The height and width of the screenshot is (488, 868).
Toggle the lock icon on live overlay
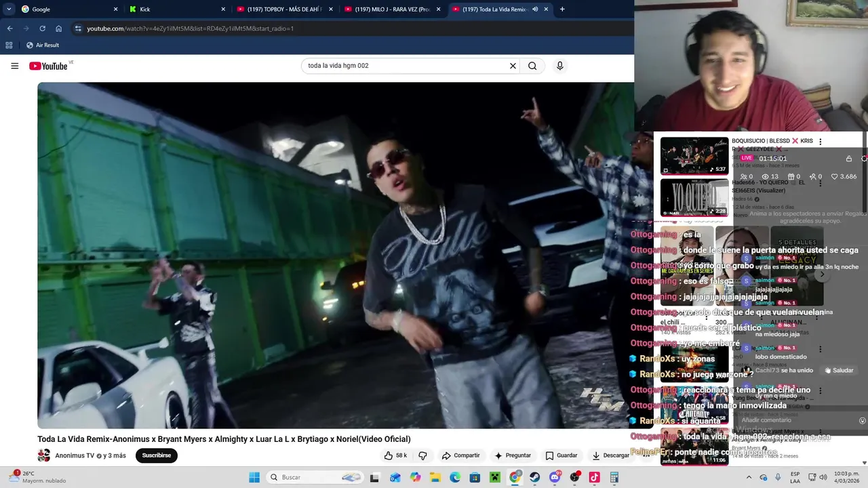click(849, 159)
